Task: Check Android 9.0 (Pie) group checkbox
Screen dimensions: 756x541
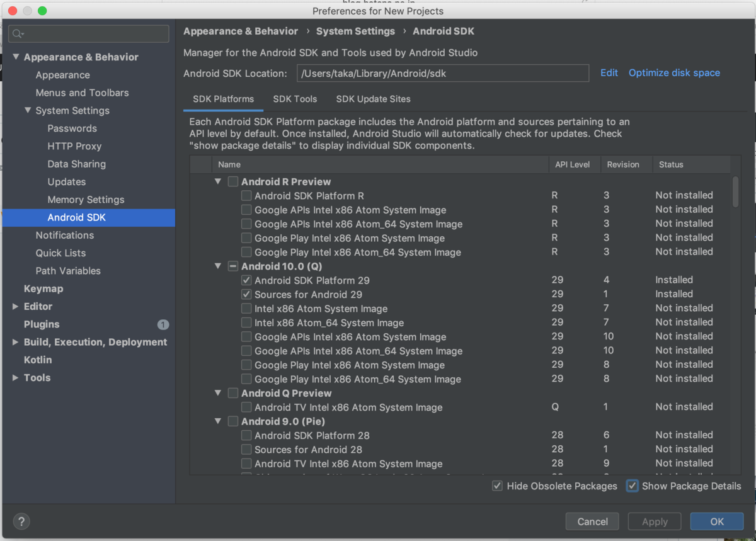Action: click(233, 421)
